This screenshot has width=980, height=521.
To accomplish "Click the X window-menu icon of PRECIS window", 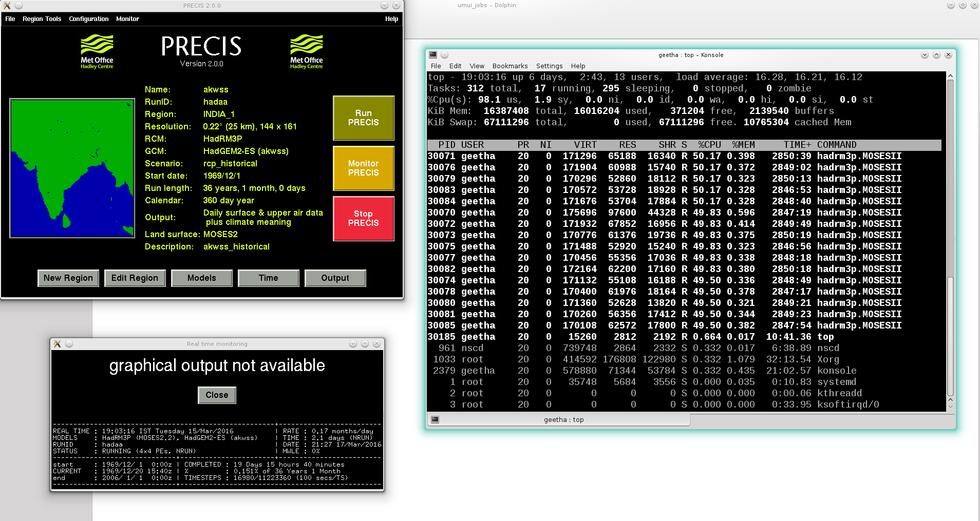I will point(7,6).
